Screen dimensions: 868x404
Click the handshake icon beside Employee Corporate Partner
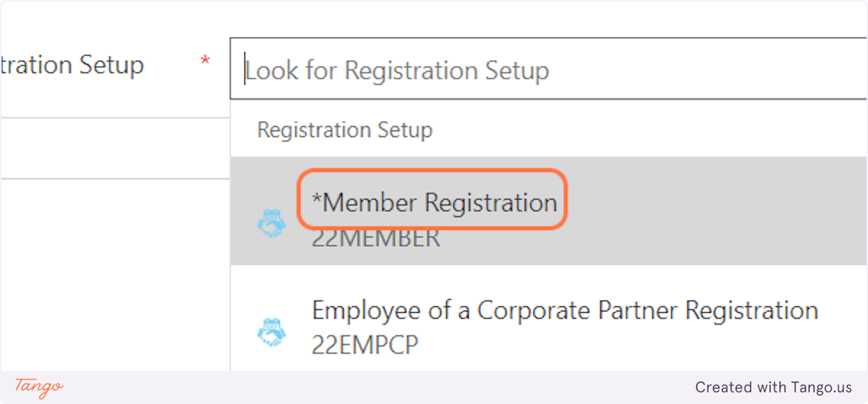271,332
